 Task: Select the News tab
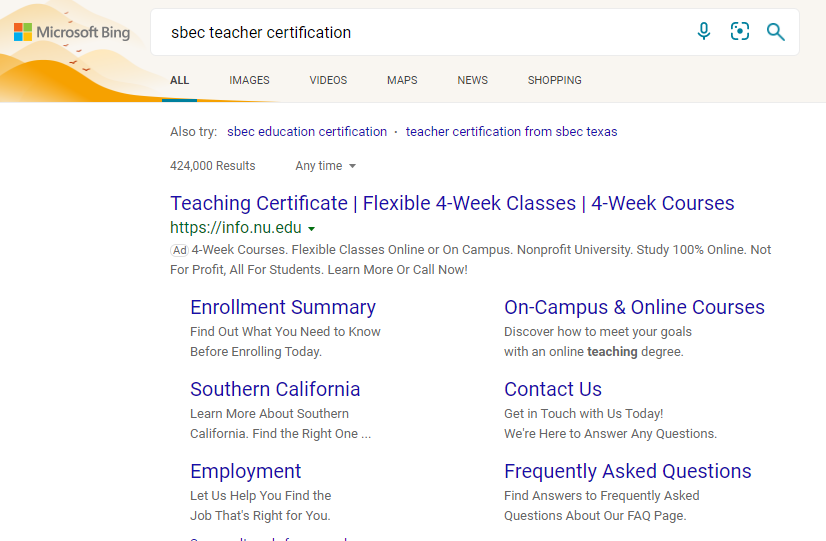[473, 80]
